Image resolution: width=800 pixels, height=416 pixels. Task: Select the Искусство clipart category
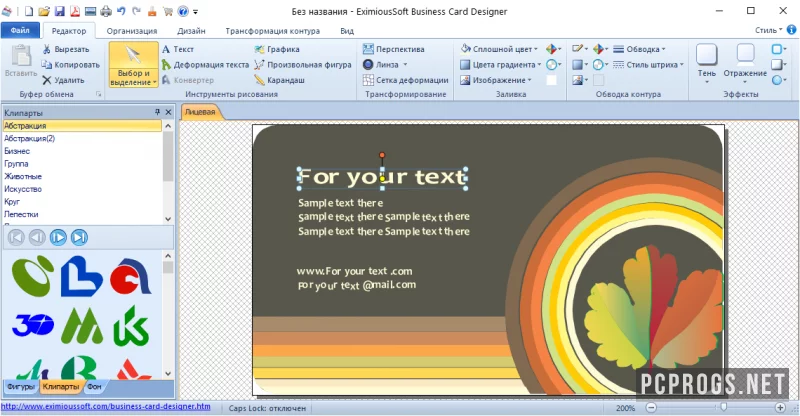coord(82,189)
